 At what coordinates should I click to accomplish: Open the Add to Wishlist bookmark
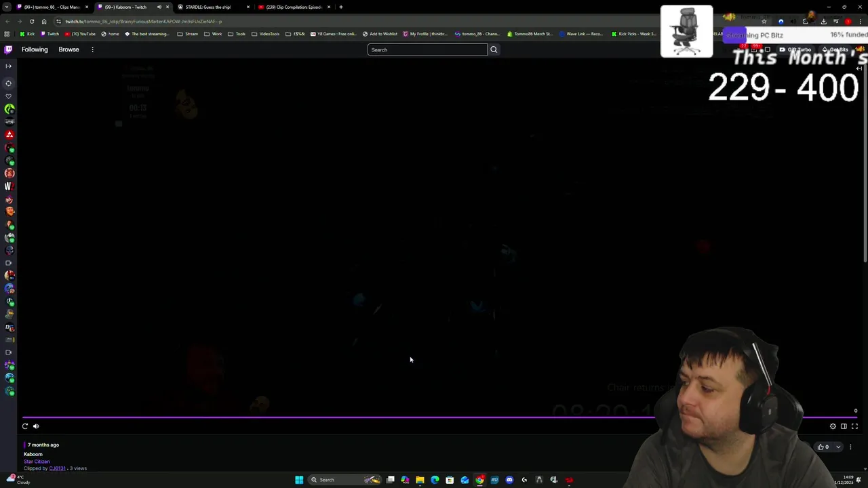point(380,34)
